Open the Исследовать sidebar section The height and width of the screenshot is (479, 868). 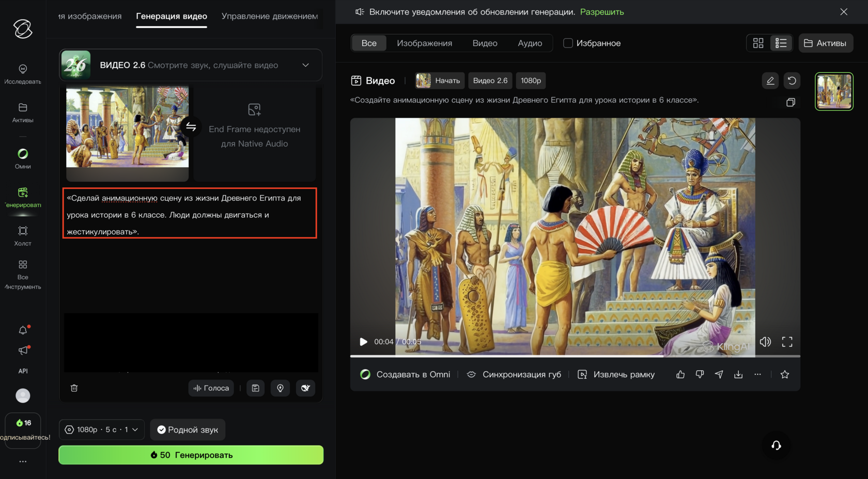[x=23, y=74]
